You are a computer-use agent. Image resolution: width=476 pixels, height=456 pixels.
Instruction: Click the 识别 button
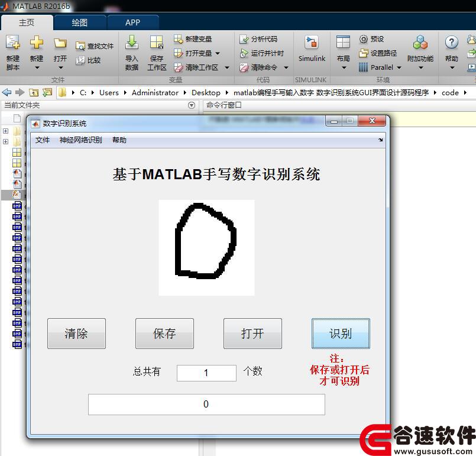coord(341,334)
